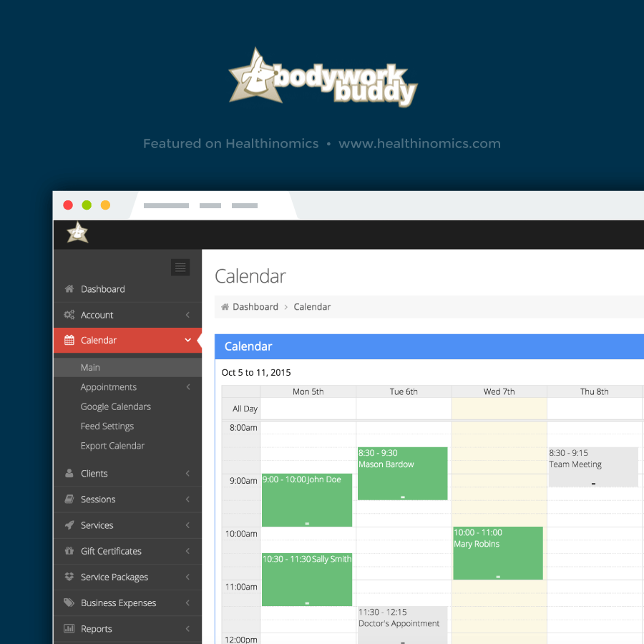Collapse the Calendar section chevron
The image size is (644, 644).
coord(187,340)
